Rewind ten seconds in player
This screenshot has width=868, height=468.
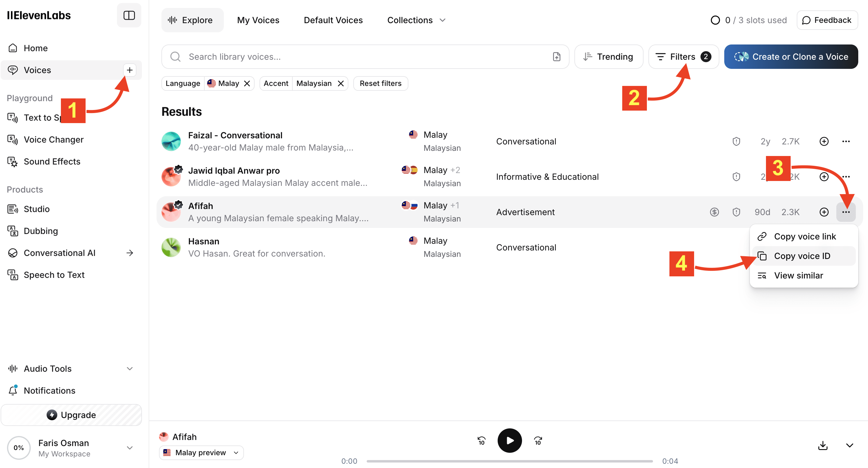coord(481,441)
